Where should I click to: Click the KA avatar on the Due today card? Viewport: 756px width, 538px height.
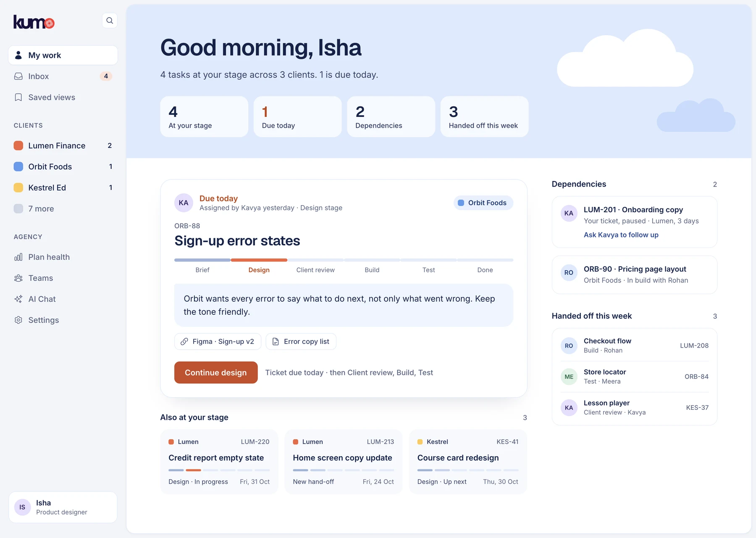coord(184,203)
